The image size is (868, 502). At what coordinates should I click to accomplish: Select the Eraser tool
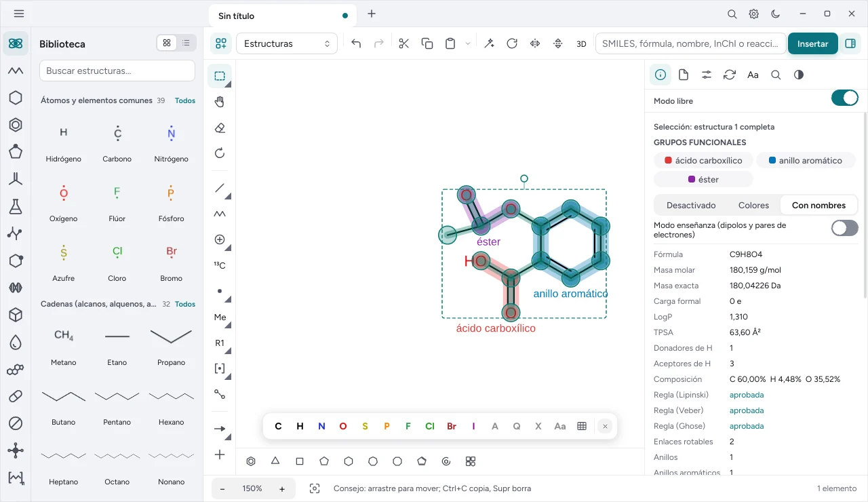pyautogui.click(x=220, y=128)
